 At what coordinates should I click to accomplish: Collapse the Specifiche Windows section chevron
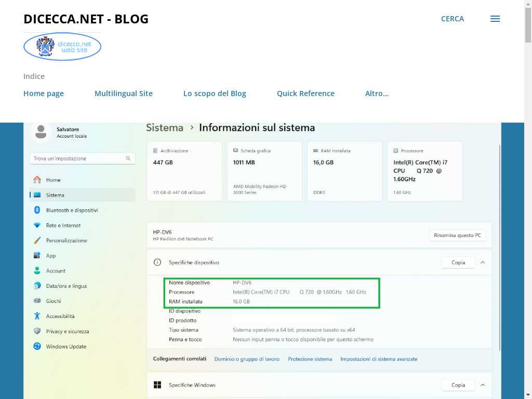coord(483,385)
